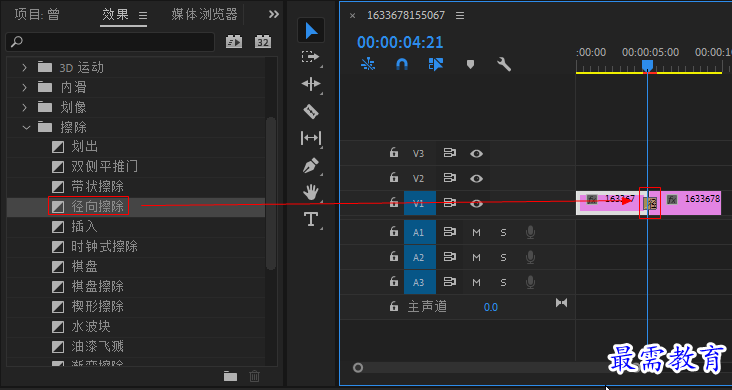Select the Type tool

coord(311,219)
